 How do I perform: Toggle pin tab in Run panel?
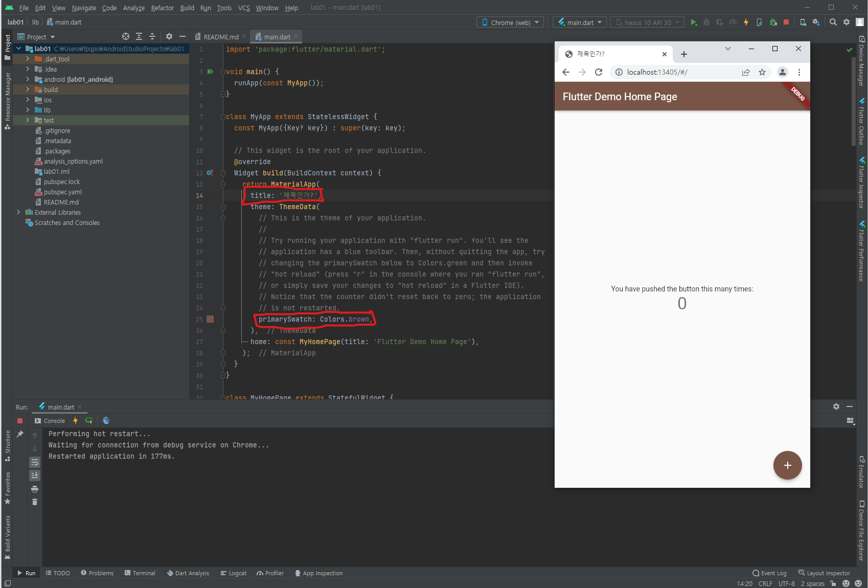point(20,434)
